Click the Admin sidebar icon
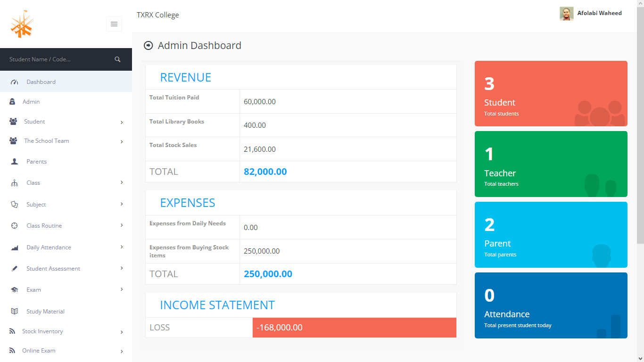Viewport: 644px width, 362px height. [12, 102]
